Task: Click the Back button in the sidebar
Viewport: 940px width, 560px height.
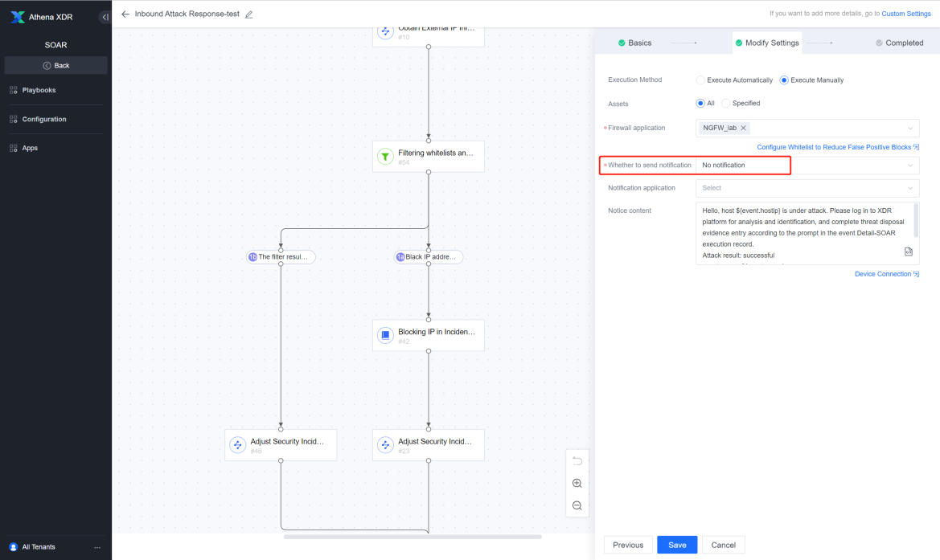Action: (55, 65)
